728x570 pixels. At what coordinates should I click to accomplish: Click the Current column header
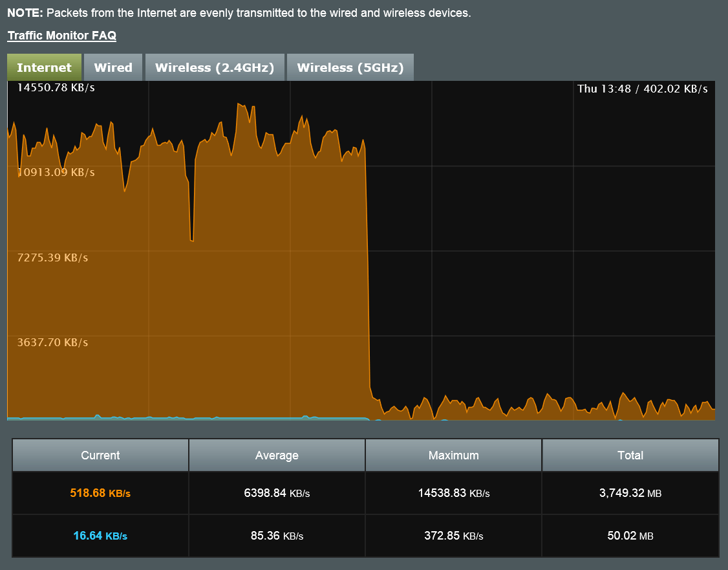click(100, 455)
